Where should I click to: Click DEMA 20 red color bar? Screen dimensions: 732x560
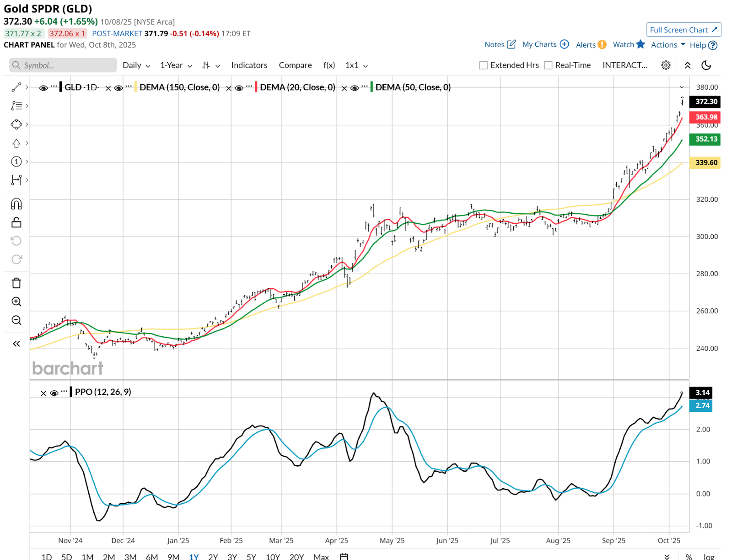coord(256,87)
